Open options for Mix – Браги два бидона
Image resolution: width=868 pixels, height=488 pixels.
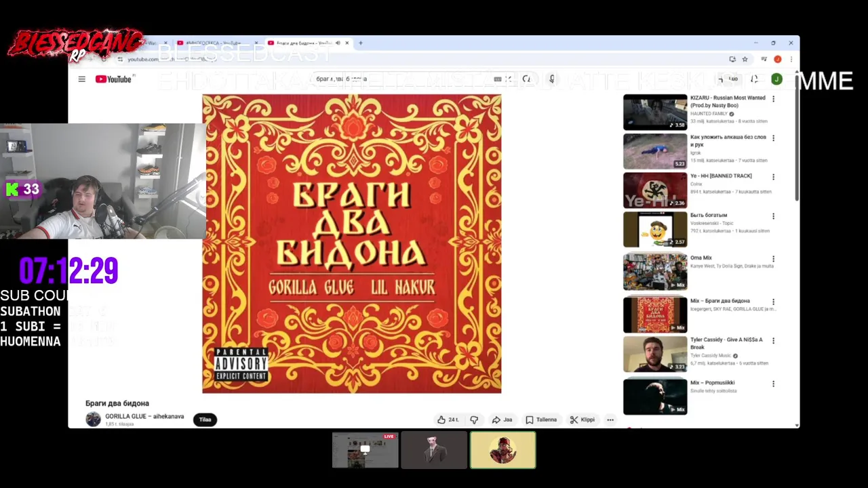(773, 302)
